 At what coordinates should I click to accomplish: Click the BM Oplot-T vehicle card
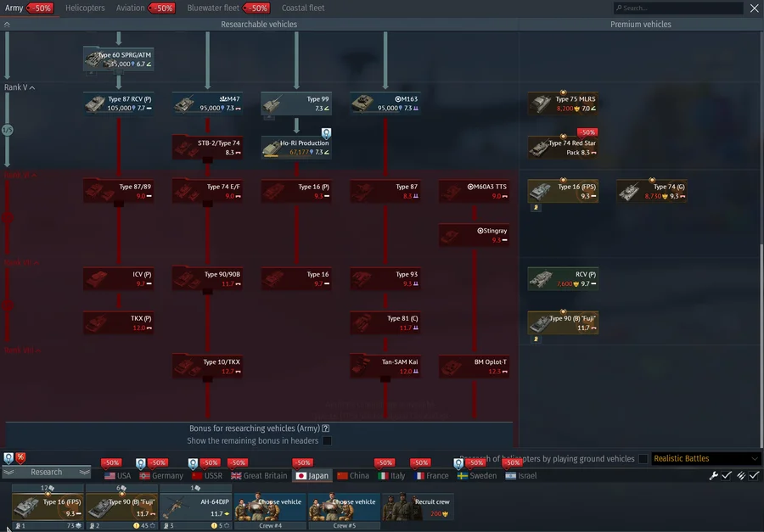pyautogui.click(x=475, y=367)
